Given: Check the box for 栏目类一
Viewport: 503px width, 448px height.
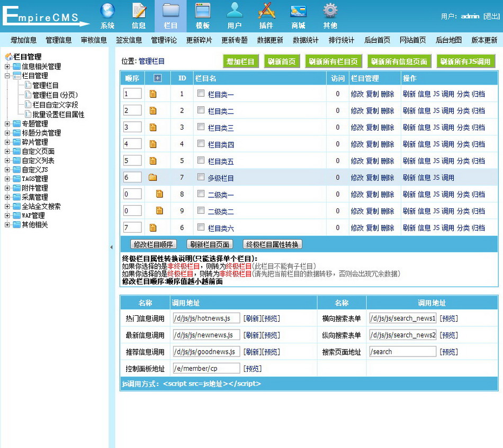Looking at the screenshot, I should click(x=201, y=93).
